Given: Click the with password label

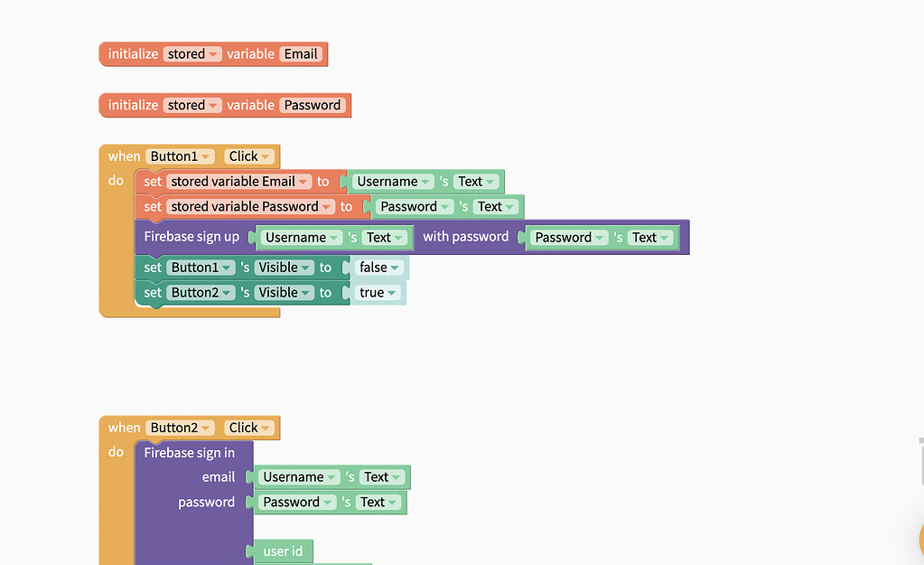Looking at the screenshot, I should 465,237.
